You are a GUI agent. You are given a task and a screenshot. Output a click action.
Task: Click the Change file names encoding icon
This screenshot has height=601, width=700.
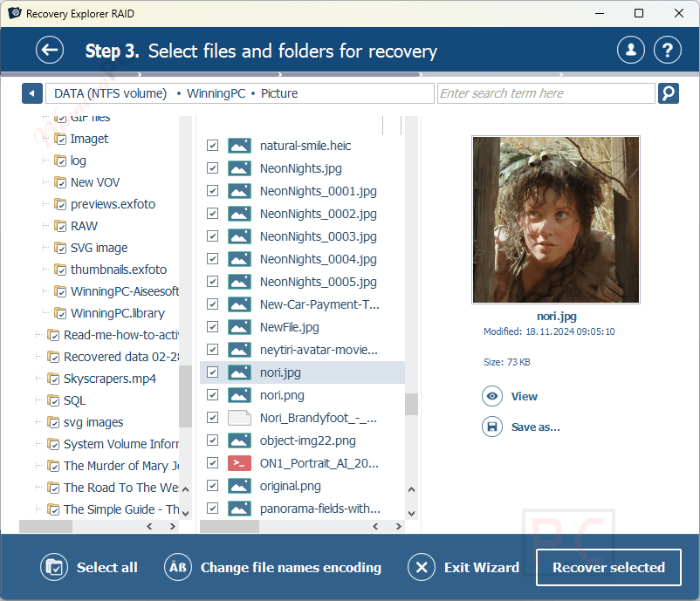coord(178,567)
